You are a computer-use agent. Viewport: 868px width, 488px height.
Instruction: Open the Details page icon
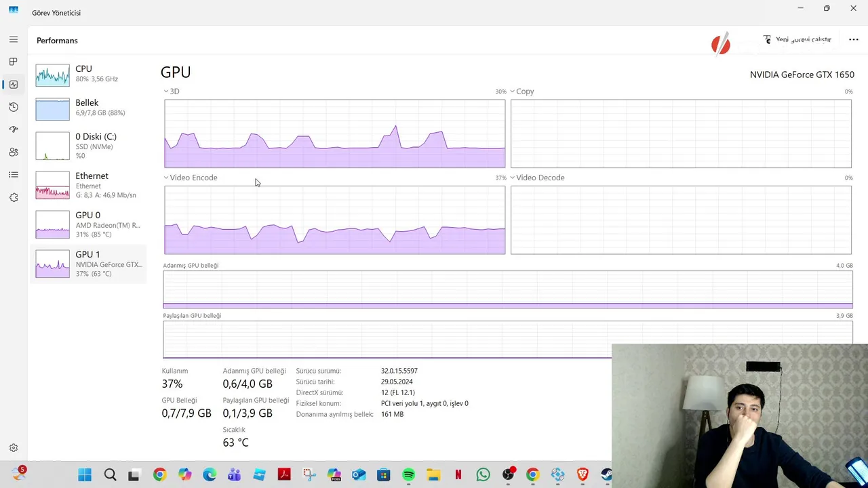[x=14, y=175]
